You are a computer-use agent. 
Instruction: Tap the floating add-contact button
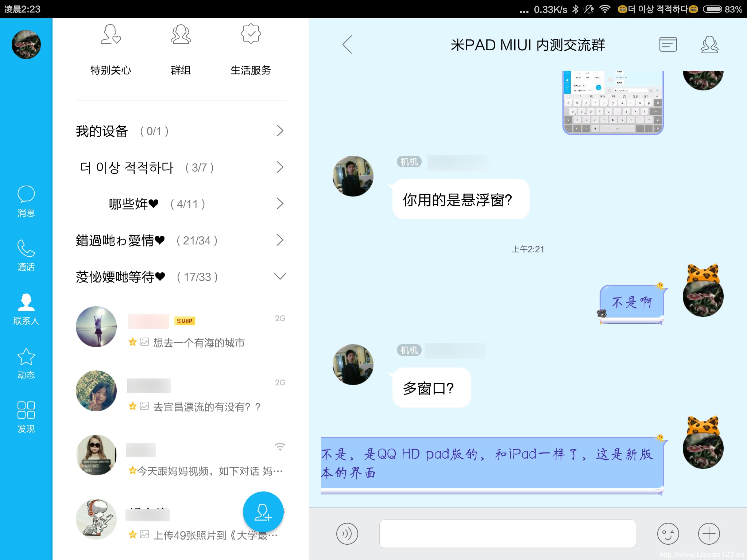263,512
